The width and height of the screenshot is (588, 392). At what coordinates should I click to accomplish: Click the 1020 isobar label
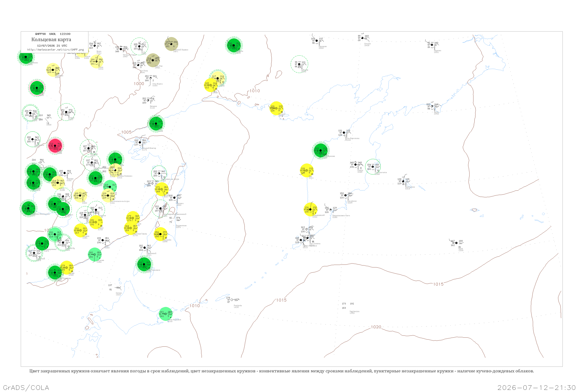(376, 327)
